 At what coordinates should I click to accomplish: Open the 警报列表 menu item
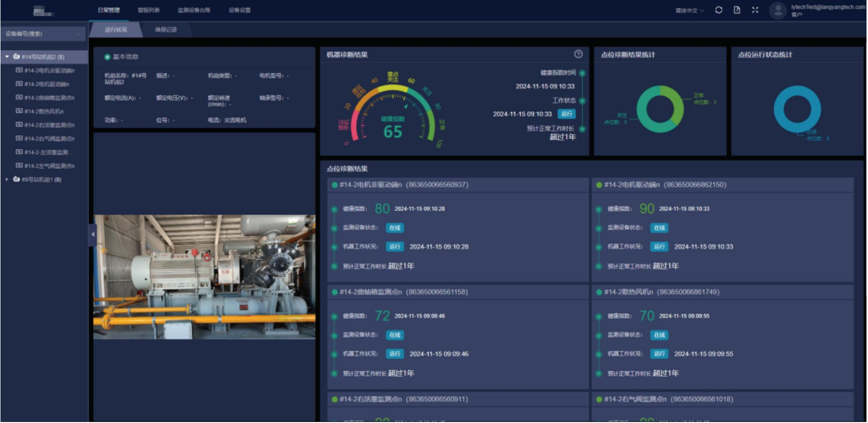[x=148, y=10]
